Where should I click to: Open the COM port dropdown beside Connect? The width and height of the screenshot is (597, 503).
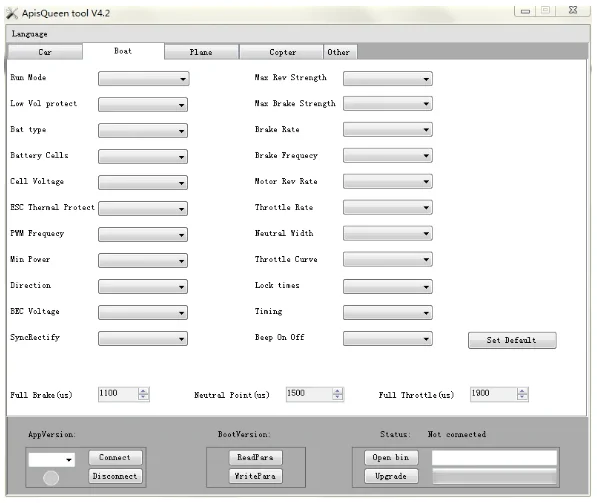[x=51, y=460]
